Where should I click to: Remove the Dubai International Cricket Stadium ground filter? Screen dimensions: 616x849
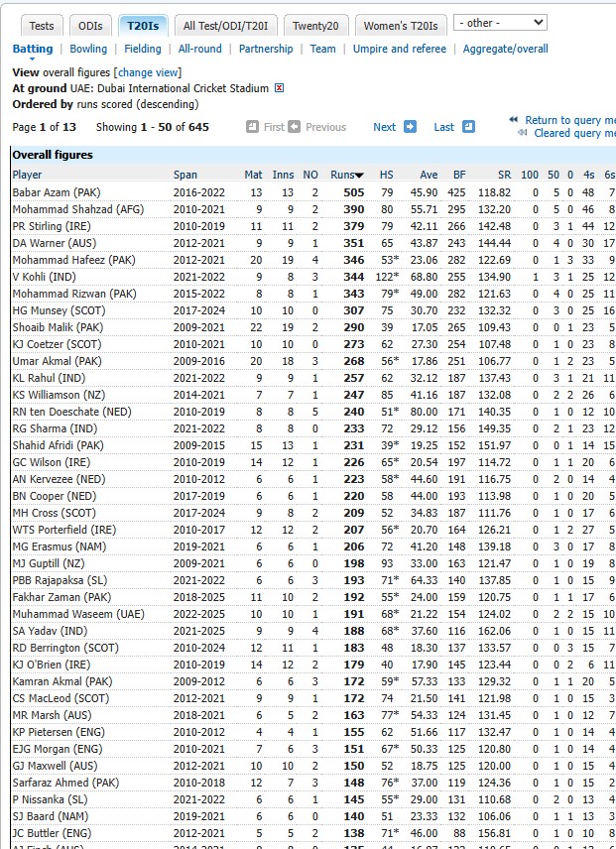point(279,88)
